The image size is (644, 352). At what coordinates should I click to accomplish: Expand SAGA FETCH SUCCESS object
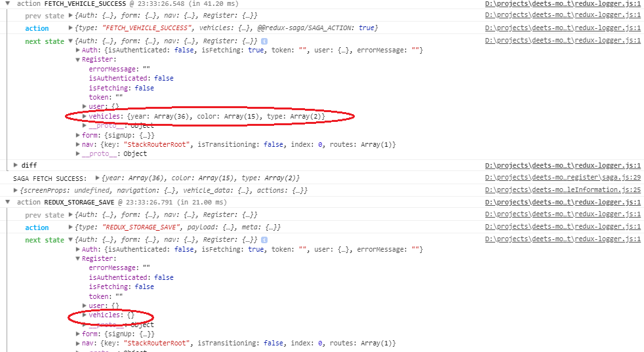(97, 178)
